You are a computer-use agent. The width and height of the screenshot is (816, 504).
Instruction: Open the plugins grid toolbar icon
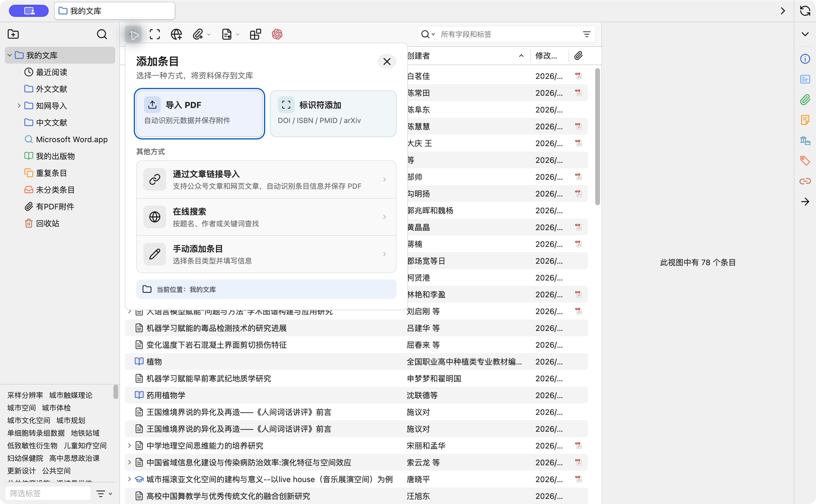coord(255,34)
